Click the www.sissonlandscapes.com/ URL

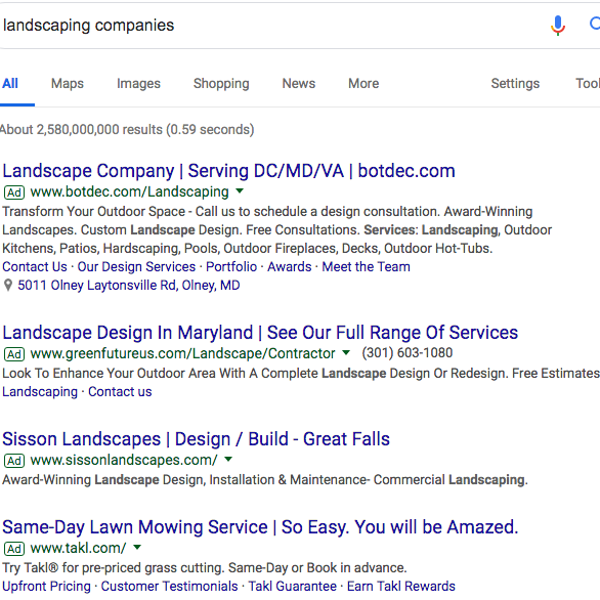pyautogui.click(x=124, y=460)
